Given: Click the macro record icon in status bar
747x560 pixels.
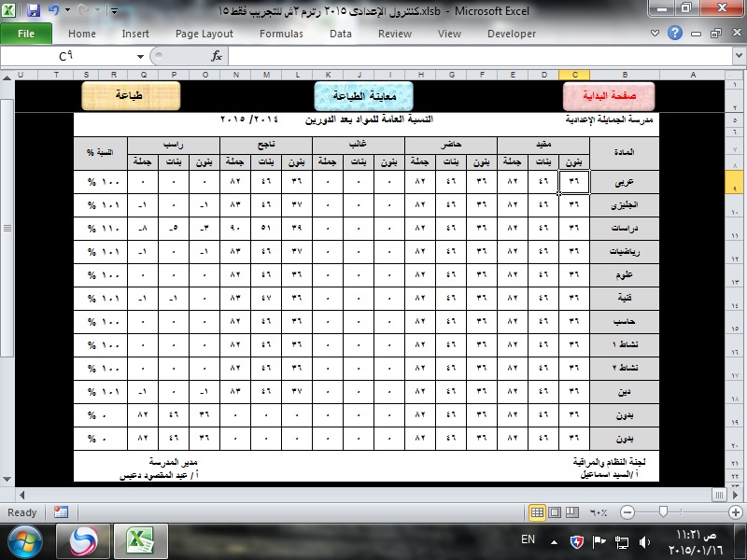Looking at the screenshot, I should 61,512.
